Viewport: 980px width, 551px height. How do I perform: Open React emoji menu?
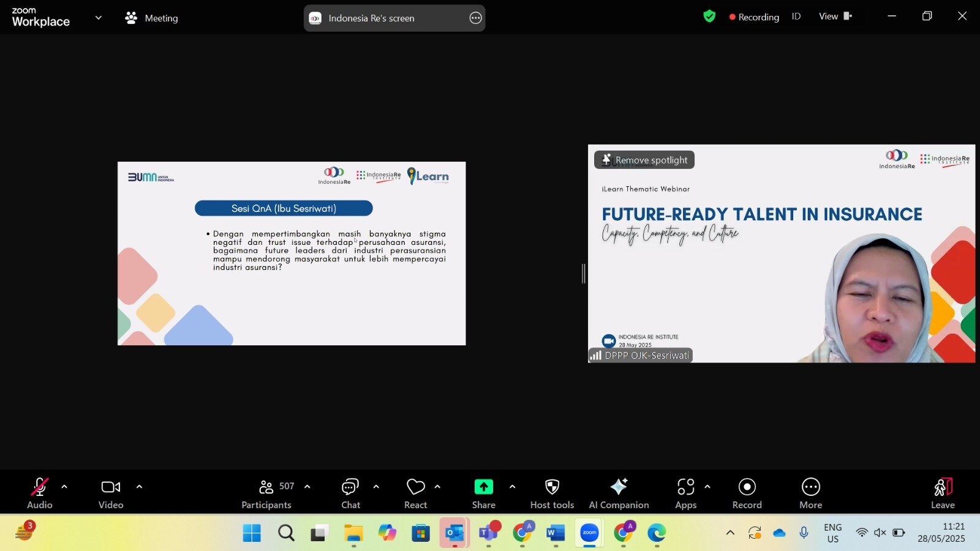(x=416, y=493)
